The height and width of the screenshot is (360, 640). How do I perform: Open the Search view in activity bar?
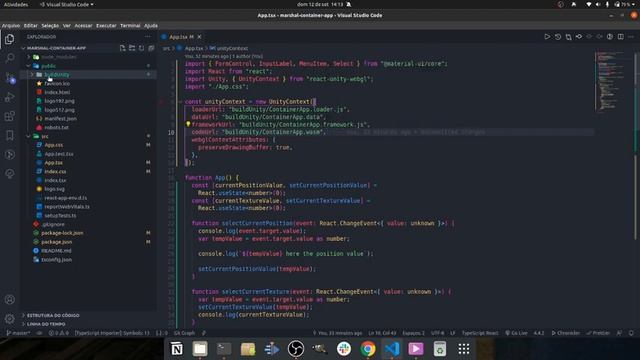[9, 58]
